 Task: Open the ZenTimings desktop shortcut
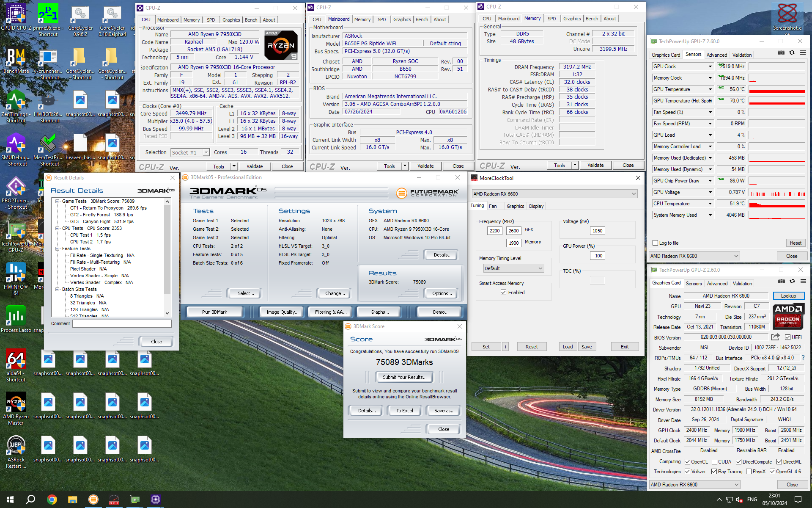(16, 106)
